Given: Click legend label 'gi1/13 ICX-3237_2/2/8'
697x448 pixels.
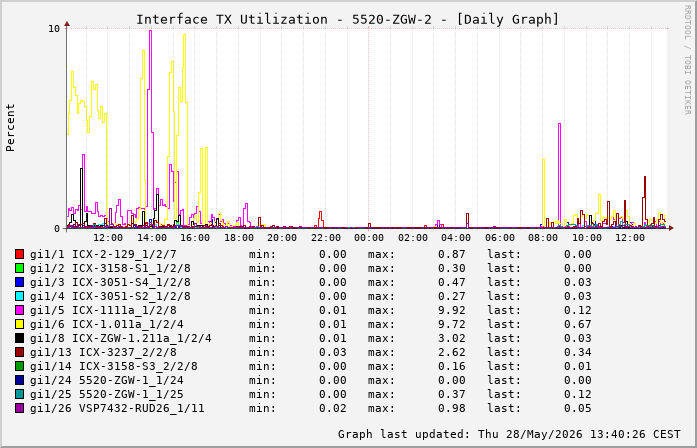Looking at the screenshot, I should point(103,352).
